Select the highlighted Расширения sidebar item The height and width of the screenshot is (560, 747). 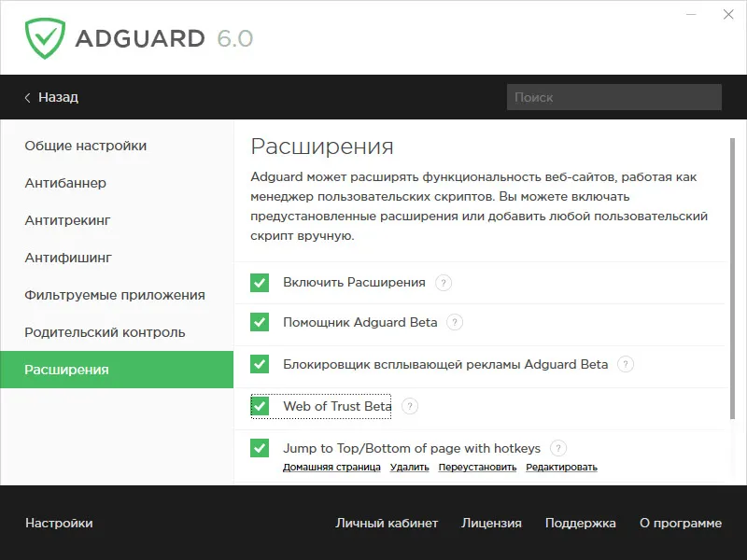coord(117,370)
